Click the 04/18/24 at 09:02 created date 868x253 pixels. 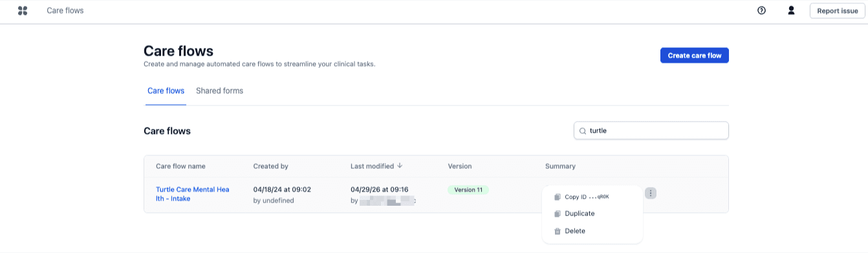tap(283, 190)
